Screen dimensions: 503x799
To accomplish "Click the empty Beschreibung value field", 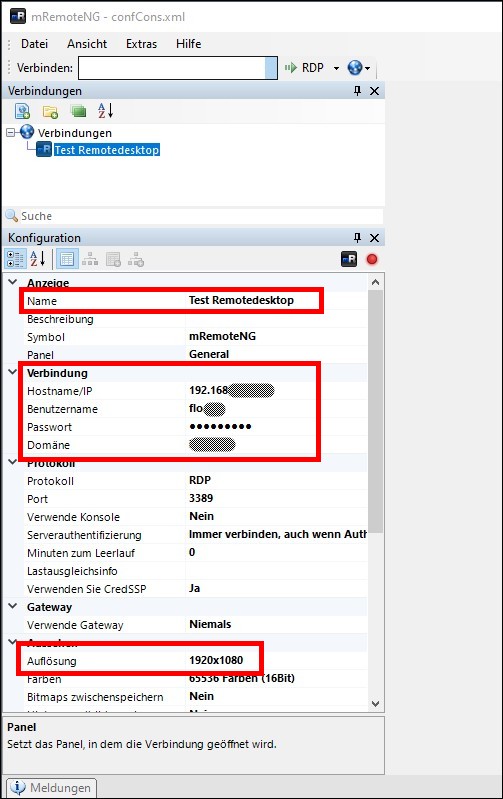I will 276,319.
